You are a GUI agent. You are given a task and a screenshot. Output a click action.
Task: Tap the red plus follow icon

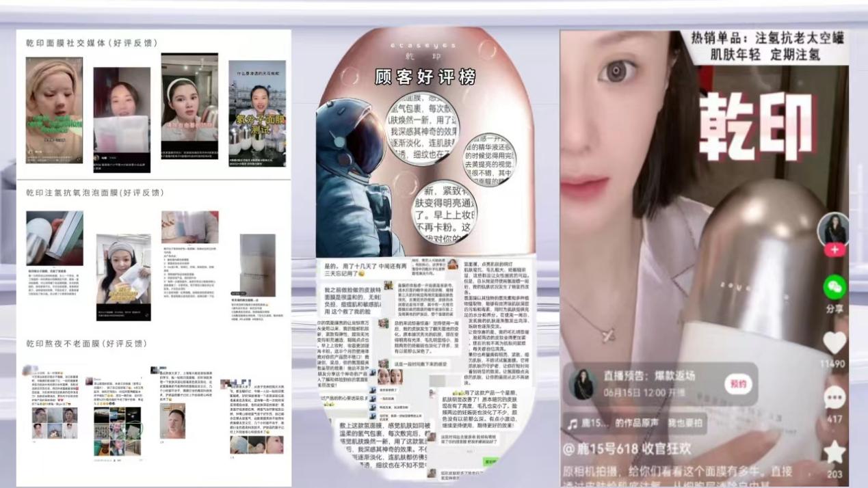click(x=834, y=250)
